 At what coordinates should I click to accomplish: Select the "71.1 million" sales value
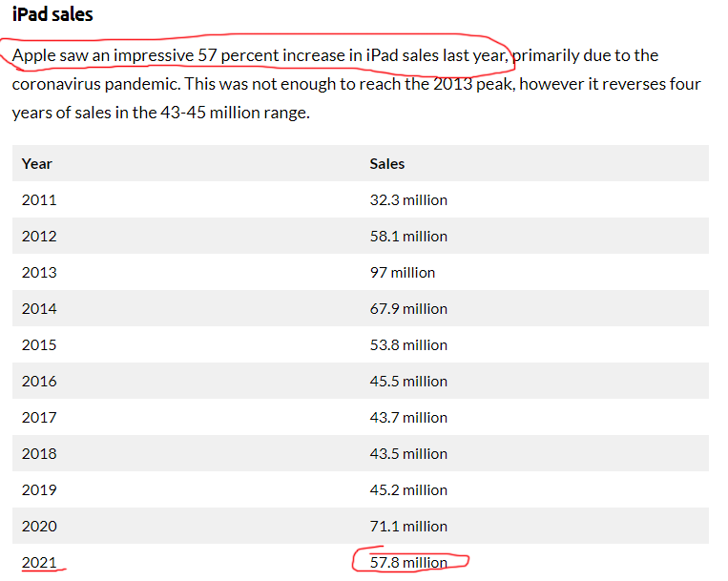click(408, 526)
